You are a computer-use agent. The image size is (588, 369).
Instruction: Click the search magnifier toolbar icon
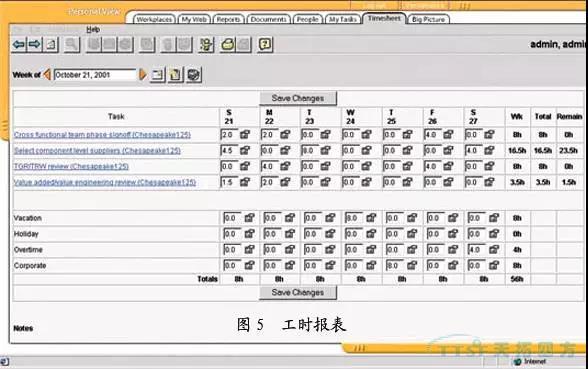[x=71, y=45]
